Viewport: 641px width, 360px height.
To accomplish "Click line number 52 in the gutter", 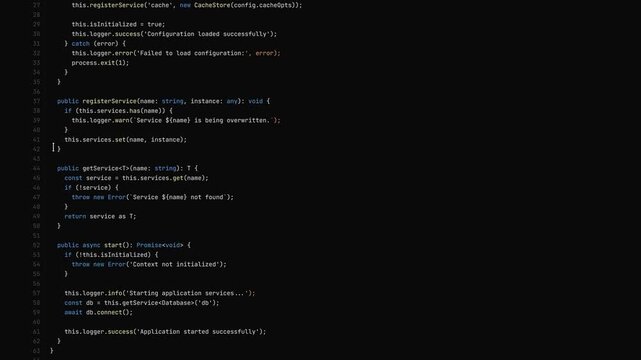I will 37,245.
